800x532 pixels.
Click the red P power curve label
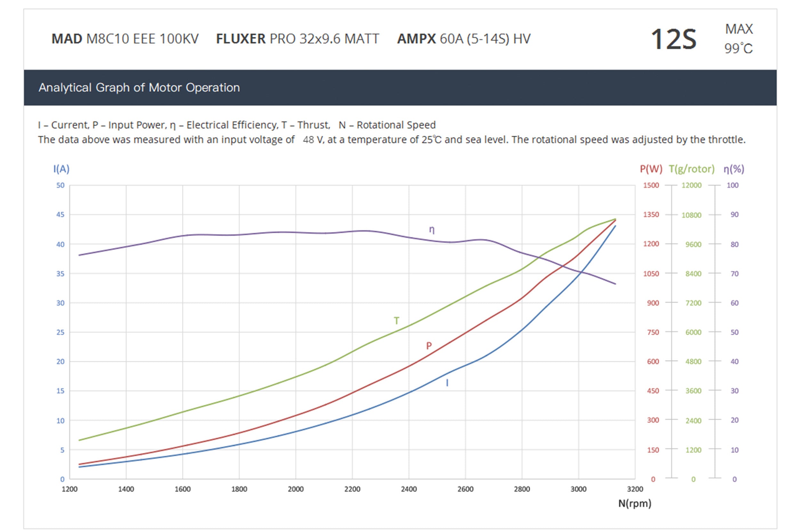[x=429, y=346]
